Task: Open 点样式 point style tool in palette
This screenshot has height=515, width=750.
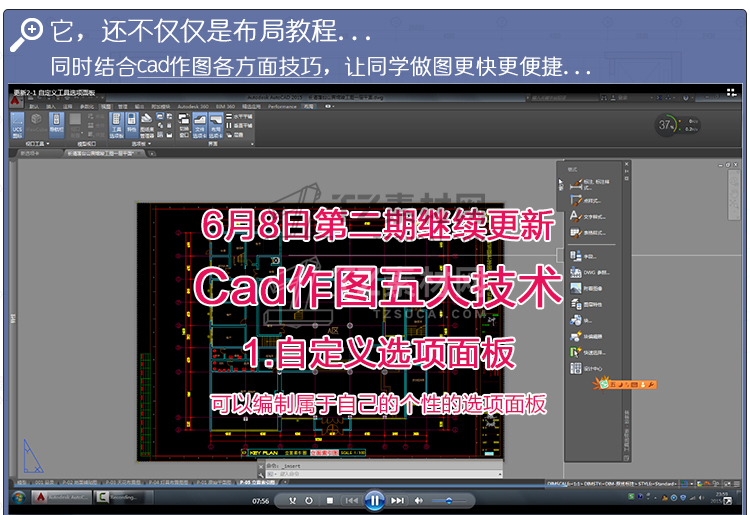Action: (x=586, y=200)
